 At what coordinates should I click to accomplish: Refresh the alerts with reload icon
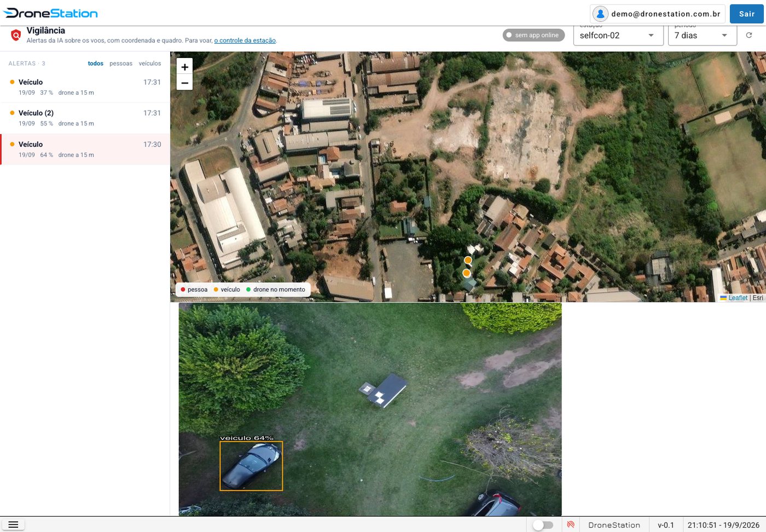click(749, 35)
